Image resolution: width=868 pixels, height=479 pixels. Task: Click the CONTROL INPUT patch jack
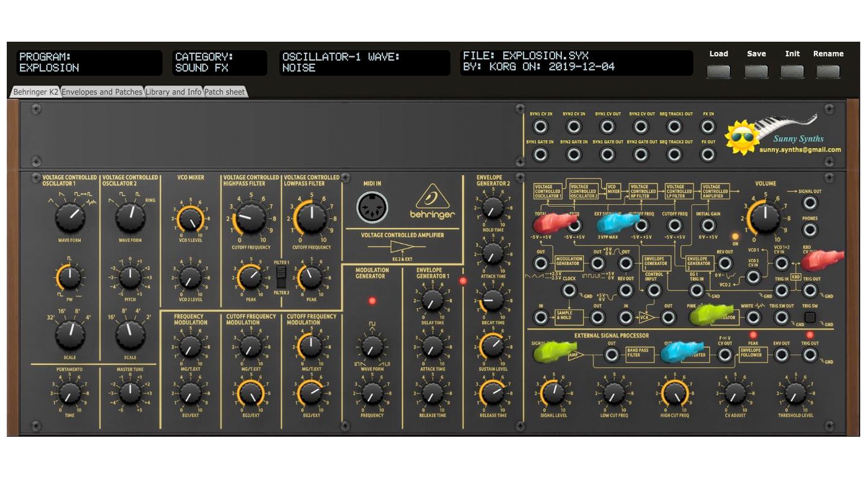(654, 291)
